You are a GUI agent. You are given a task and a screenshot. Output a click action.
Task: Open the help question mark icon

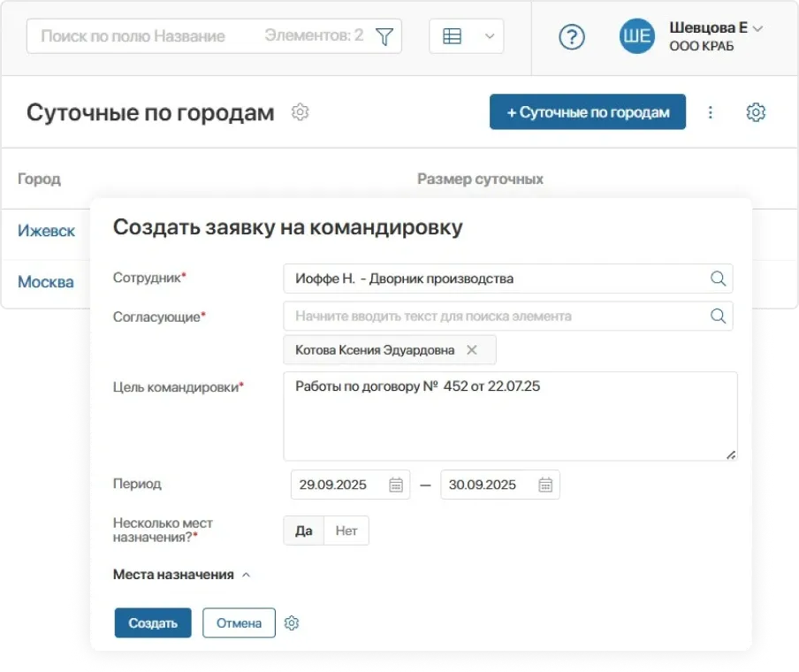[x=573, y=36]
